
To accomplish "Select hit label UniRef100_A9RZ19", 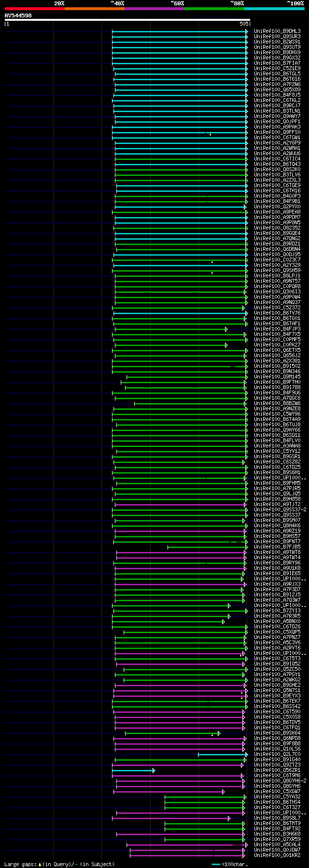I will coord(277,531).
